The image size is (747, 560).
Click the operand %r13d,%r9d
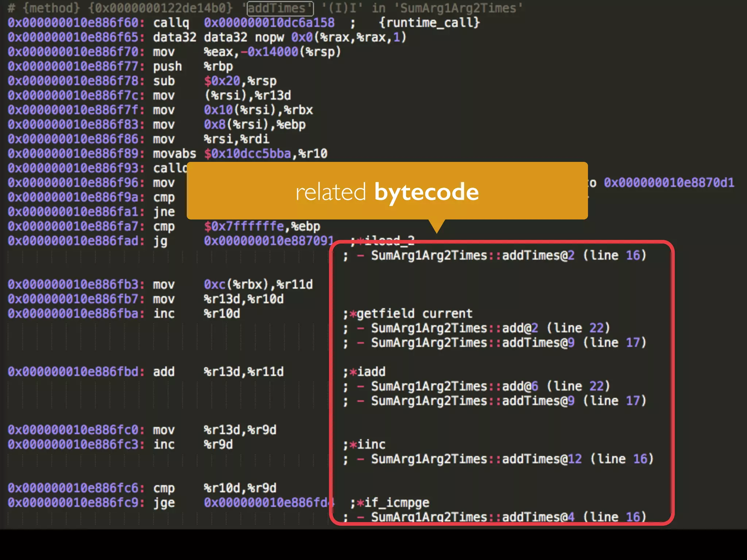pos(240,430)
